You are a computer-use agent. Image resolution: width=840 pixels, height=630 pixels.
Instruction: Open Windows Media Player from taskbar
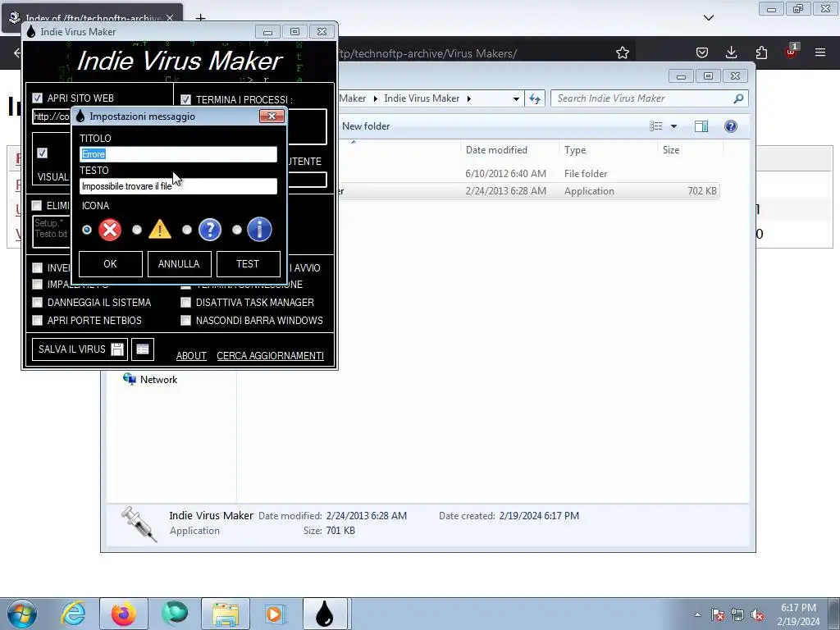pyautogui.click(x=275, y=614)
